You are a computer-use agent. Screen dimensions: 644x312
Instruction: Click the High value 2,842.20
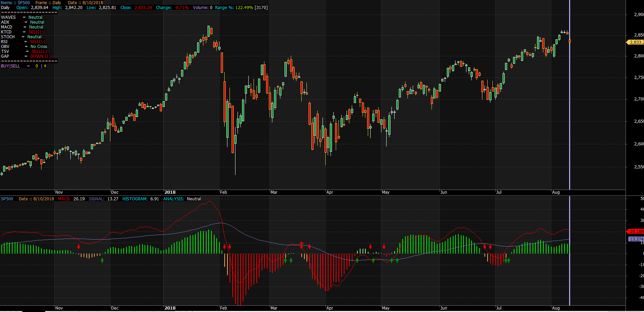(x=74, y=7)
